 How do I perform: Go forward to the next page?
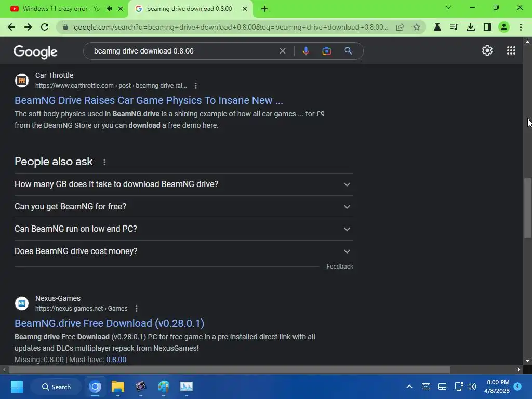[28, 27]
